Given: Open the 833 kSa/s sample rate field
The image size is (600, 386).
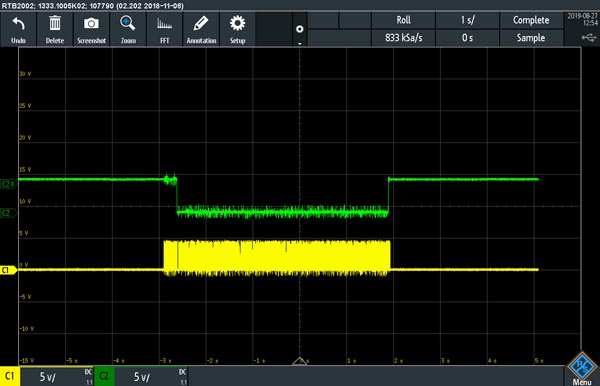Looking at the screenshot, I should point(403,37).
